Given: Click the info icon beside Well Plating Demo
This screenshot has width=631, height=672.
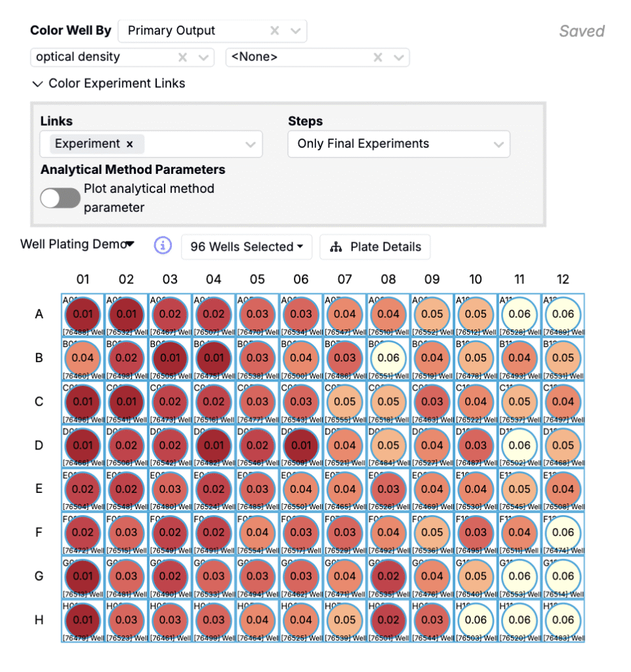Looking at the screenshot, I should [163, 246].
